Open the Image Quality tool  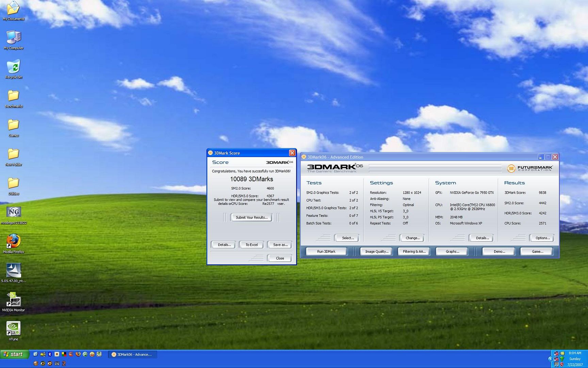click(376, 251)
